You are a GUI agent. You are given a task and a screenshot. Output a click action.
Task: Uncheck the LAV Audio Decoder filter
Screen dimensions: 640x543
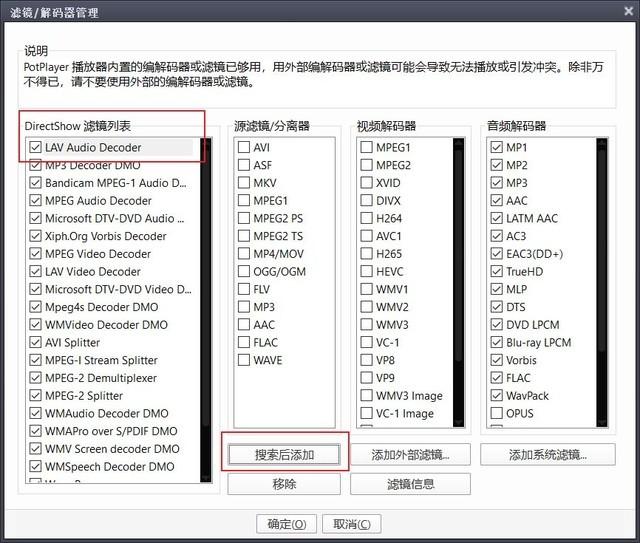[x=36, y=148]
